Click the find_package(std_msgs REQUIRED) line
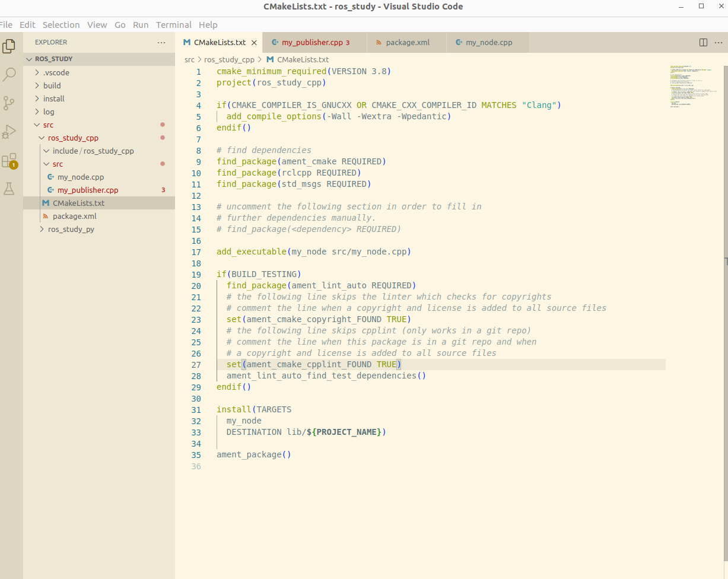 pyautogui.click(x=294, y=184)
